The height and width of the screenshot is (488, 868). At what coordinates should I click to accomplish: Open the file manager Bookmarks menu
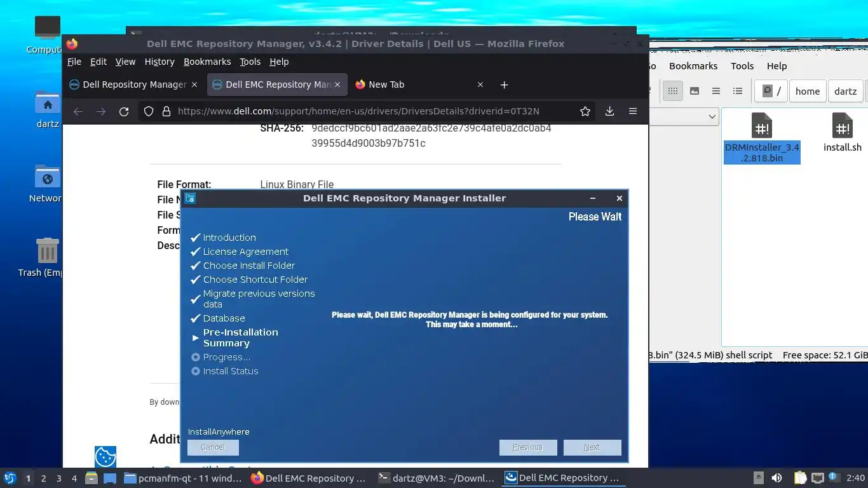pos(693,66)
